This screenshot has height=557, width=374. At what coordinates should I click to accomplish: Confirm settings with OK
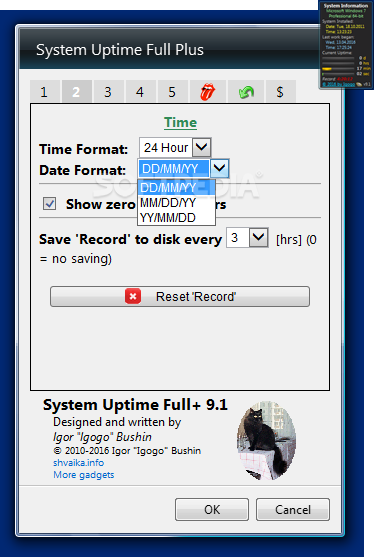(x=212, y=509)
